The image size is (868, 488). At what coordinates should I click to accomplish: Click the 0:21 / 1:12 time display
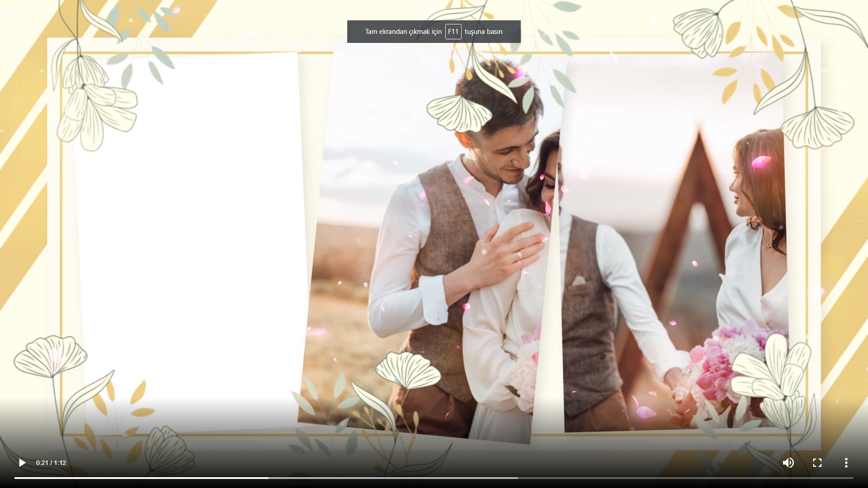[x=51, y=463]
